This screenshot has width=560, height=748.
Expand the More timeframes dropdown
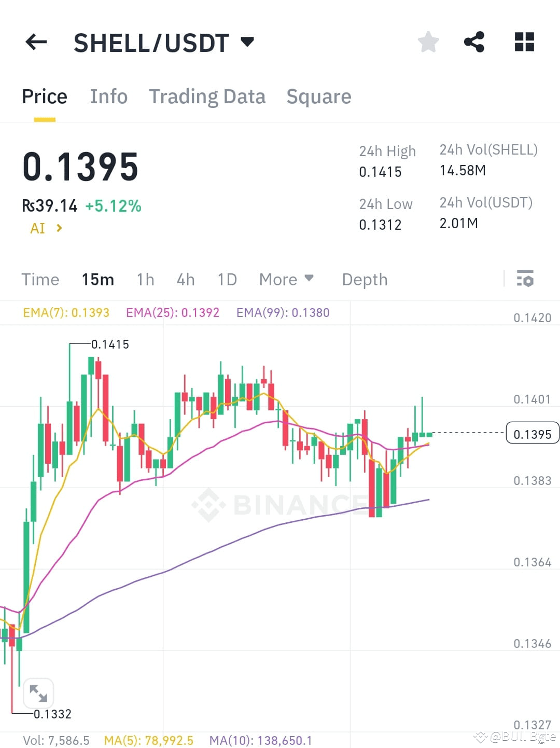[286, 279]
